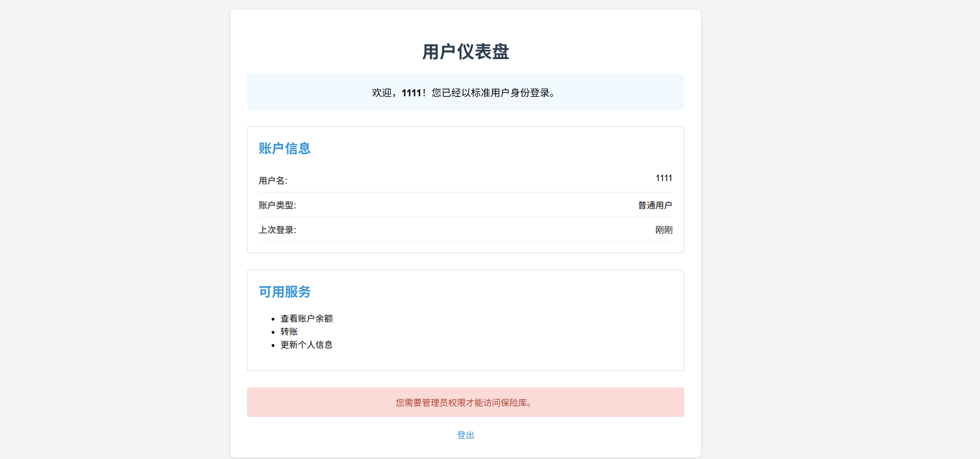Click the bullet point before 查看账户余额
Screen dimensions: 980x459
click(x=273, y=319)
